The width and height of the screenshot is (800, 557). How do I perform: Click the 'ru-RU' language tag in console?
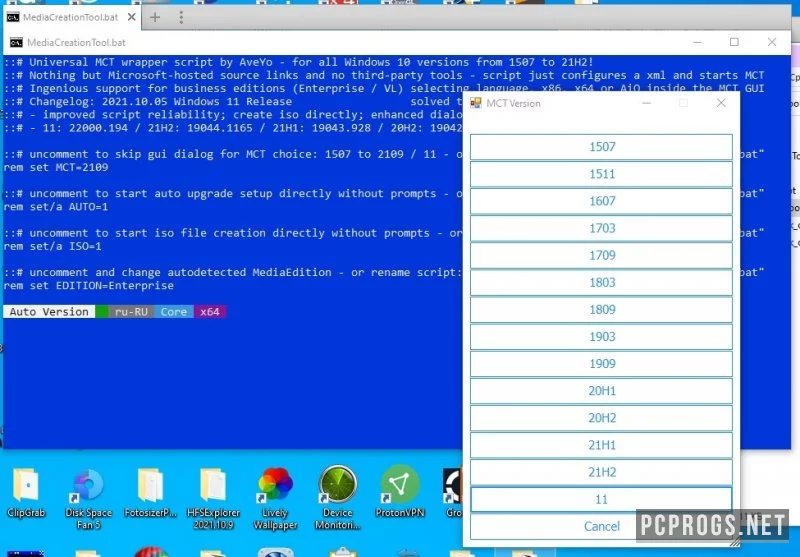coord(131,312)
